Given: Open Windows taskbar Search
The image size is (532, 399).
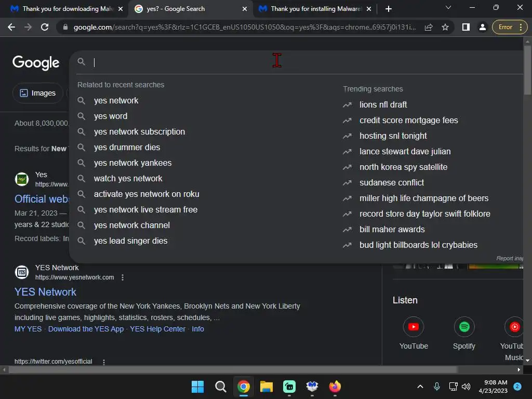Looking at the screenshot, I should tap(220, 387).
